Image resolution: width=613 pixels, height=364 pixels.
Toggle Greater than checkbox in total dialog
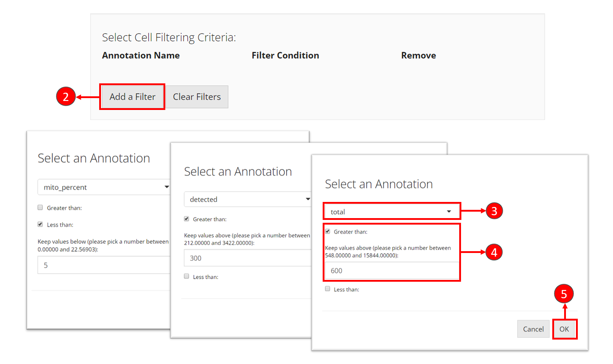pos(328,231)
